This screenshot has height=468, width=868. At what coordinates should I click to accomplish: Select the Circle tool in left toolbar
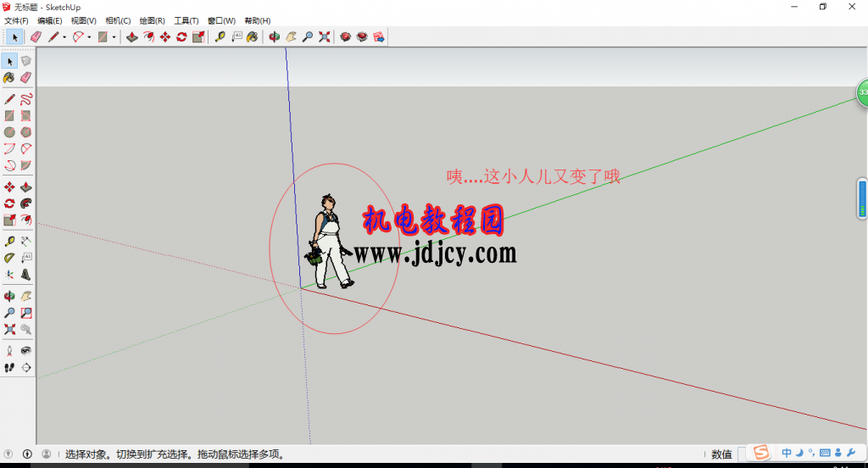tap(9, 132)
